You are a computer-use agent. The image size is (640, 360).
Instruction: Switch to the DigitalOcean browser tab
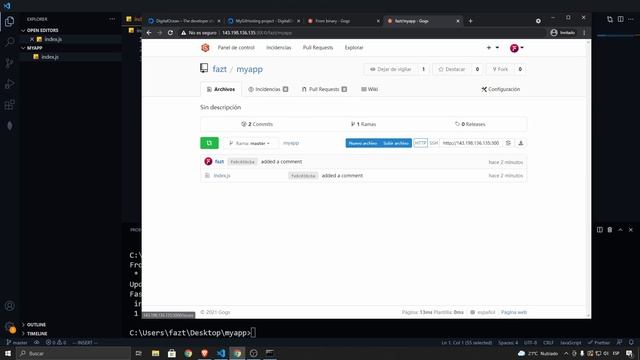click(x=184, y=21)
